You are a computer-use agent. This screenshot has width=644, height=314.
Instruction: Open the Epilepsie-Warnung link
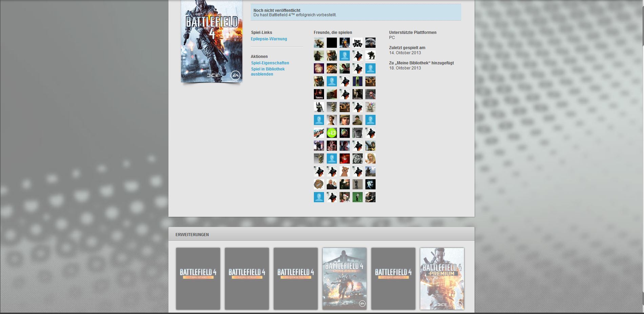point(269,39)
